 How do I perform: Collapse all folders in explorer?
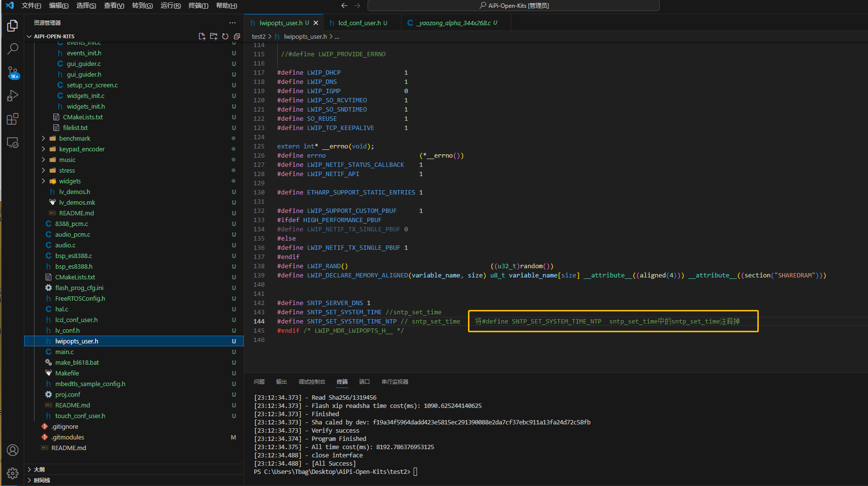coord(237,36)
